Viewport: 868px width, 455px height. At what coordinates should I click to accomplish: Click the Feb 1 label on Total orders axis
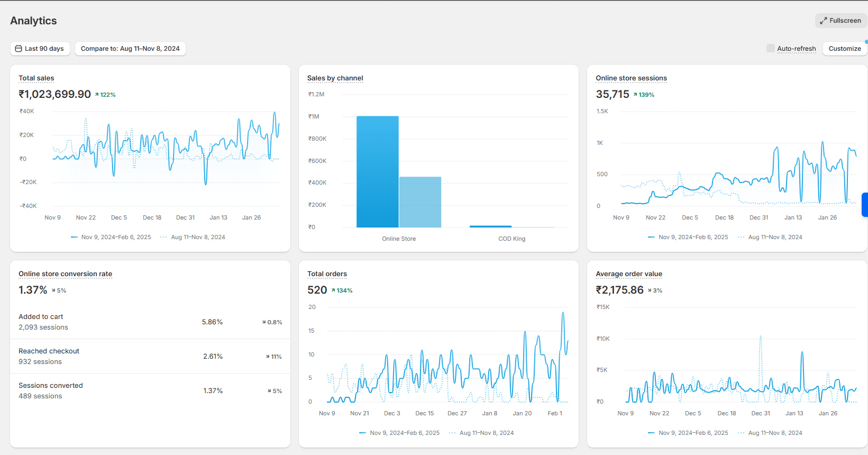(555, 414)
